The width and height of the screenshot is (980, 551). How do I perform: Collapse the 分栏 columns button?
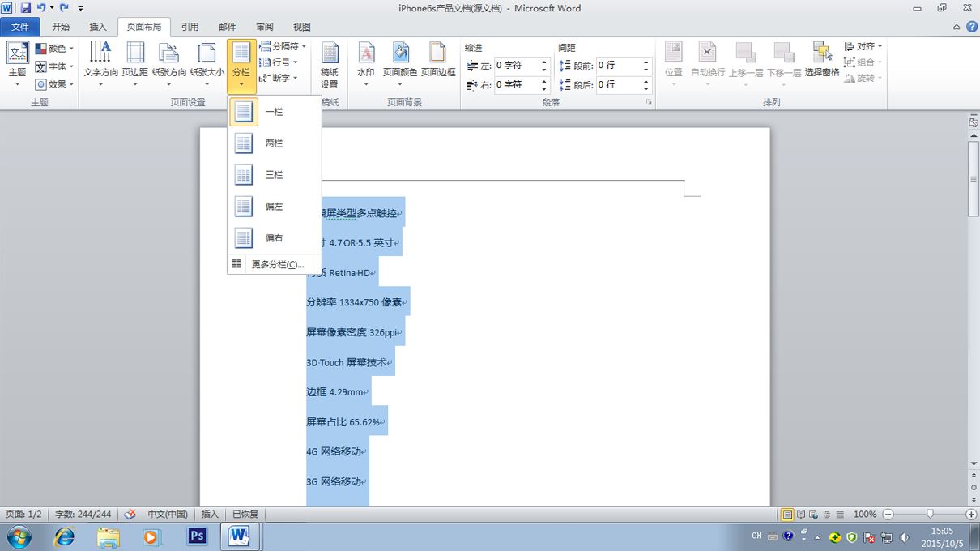pos(241,65)
